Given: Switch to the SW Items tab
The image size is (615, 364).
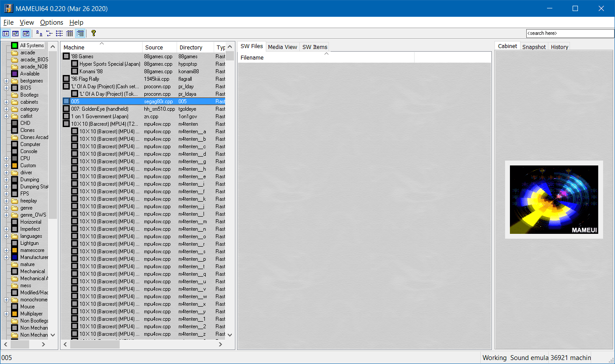Looking at the screenshot, I should 315,47.
